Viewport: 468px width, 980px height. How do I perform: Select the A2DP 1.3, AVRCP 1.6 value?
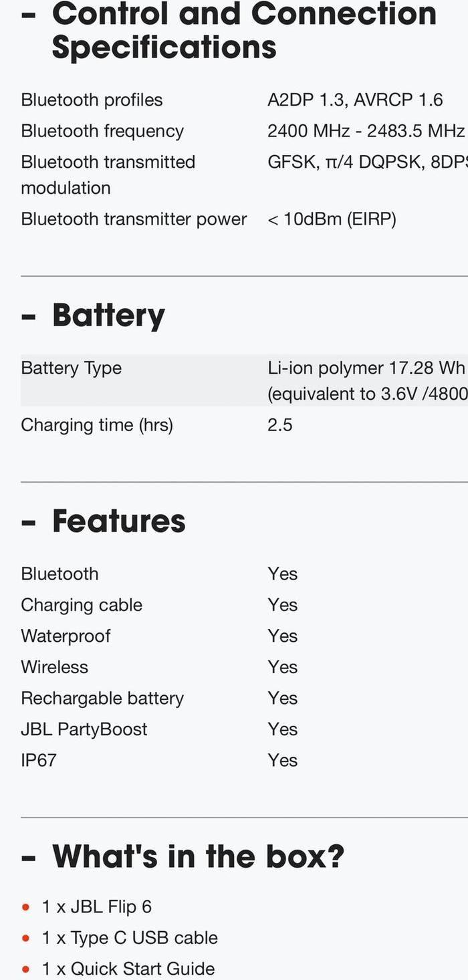355,100
